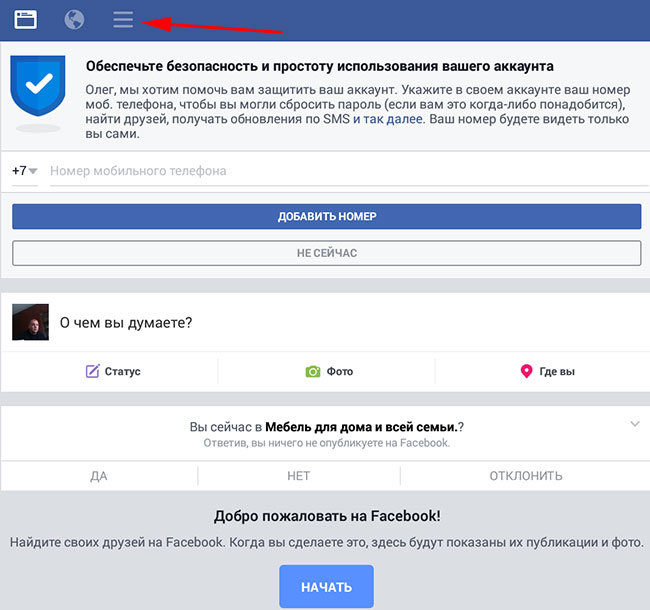Click the blue security shield icon
This screenshot has height=610, width=650.
37,87
